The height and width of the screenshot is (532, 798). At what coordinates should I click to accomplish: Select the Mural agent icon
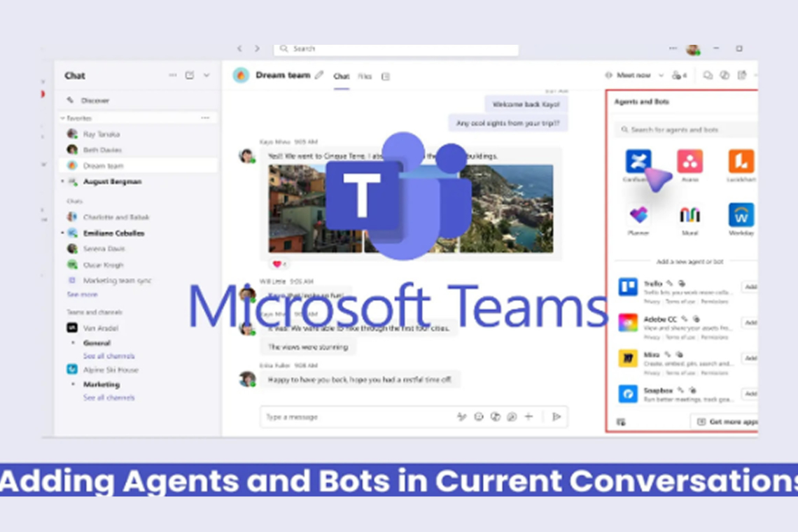[x=689, y=216]
